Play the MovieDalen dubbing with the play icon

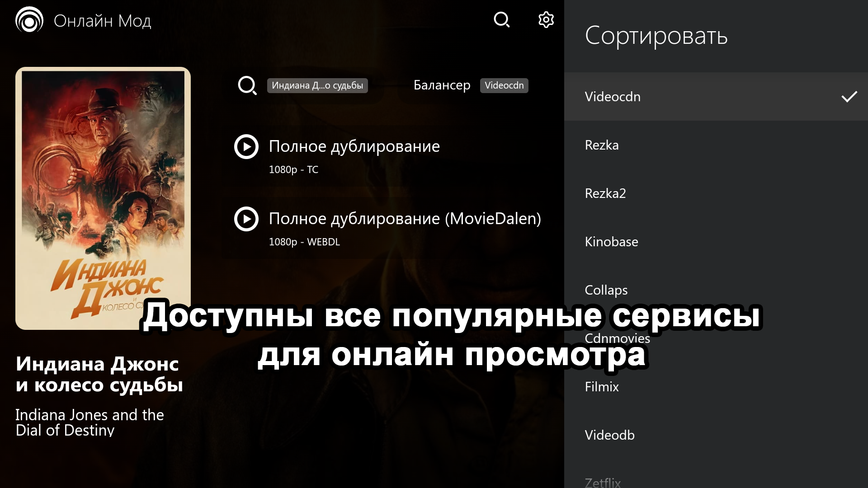coord(246,219)
